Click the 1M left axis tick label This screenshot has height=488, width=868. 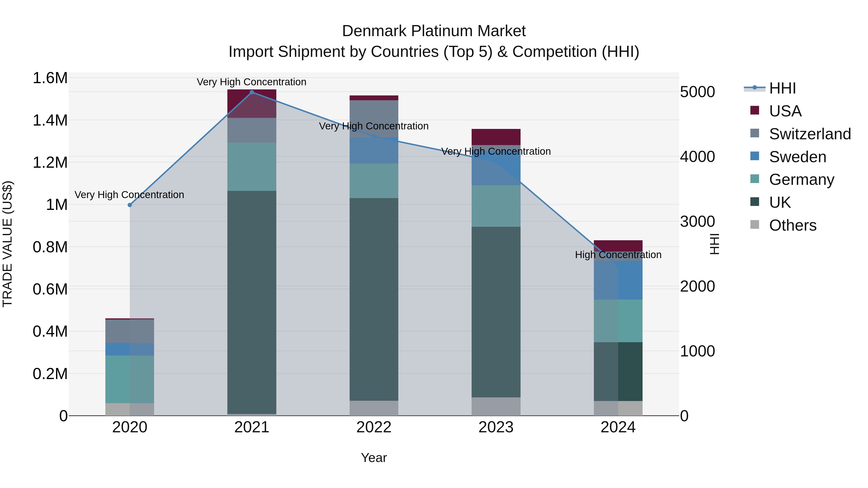57,205
